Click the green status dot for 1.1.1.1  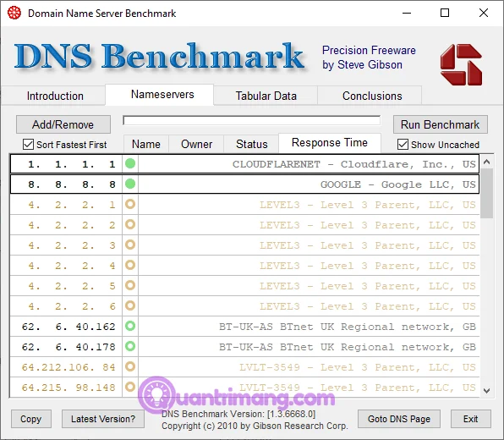[130, 163]
